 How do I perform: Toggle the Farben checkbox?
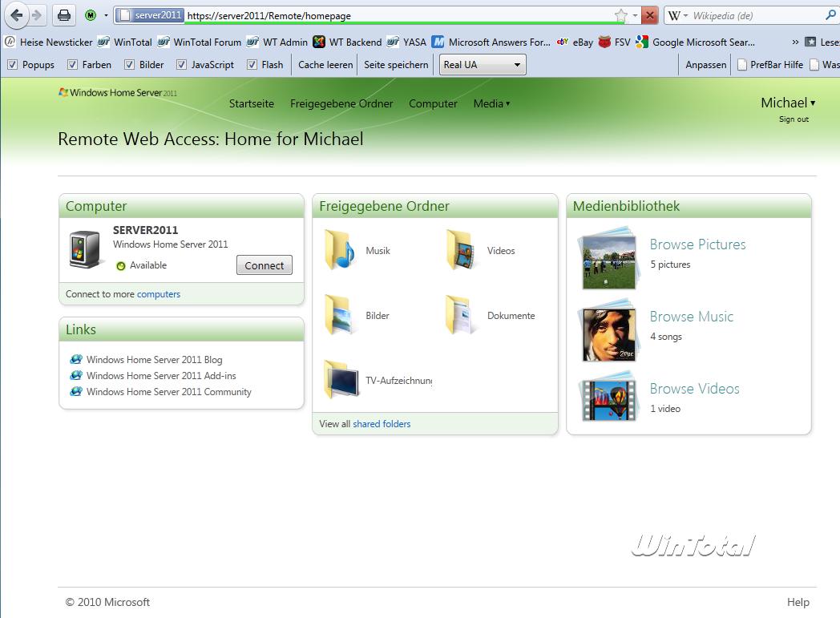72,65
